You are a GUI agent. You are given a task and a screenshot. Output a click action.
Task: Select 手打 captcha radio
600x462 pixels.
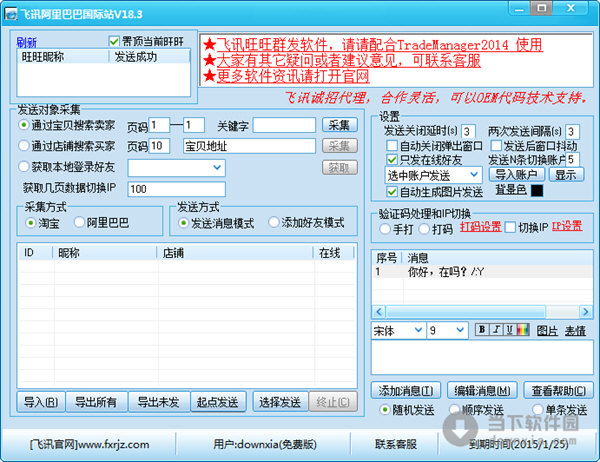click(385, 229)
